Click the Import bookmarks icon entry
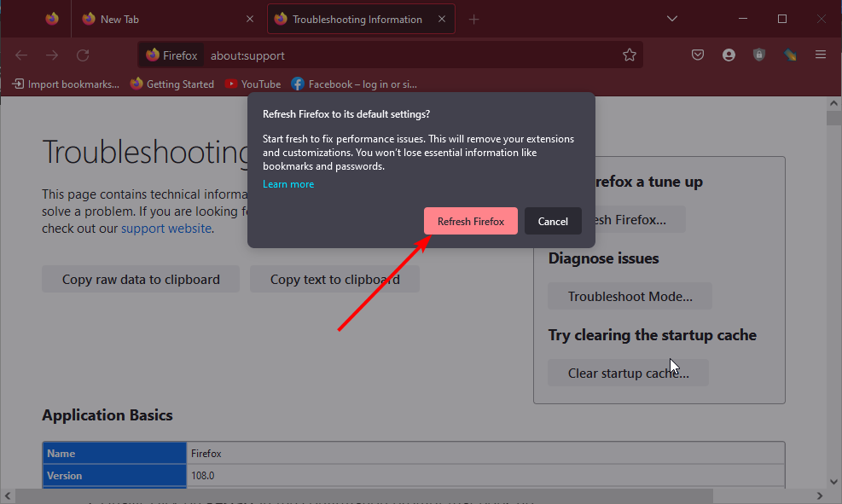Screen dimensions: 842x504 (x=66, y=84)
